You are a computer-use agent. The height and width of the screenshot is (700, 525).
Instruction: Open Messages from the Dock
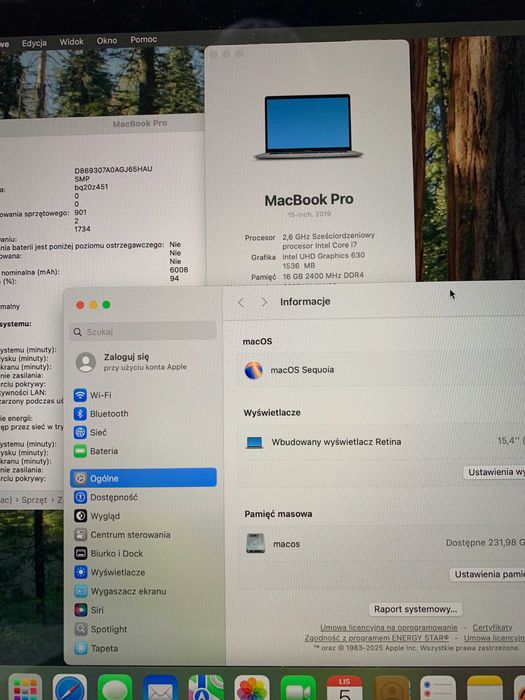115,688
